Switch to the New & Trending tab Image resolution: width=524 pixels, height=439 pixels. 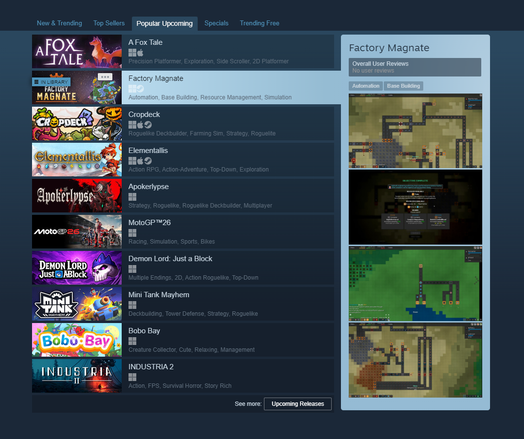(x=59, y=23)
